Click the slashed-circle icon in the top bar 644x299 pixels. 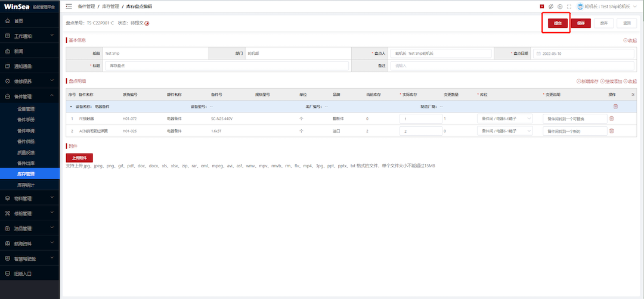pyautogui.click(x=551, y=7)
